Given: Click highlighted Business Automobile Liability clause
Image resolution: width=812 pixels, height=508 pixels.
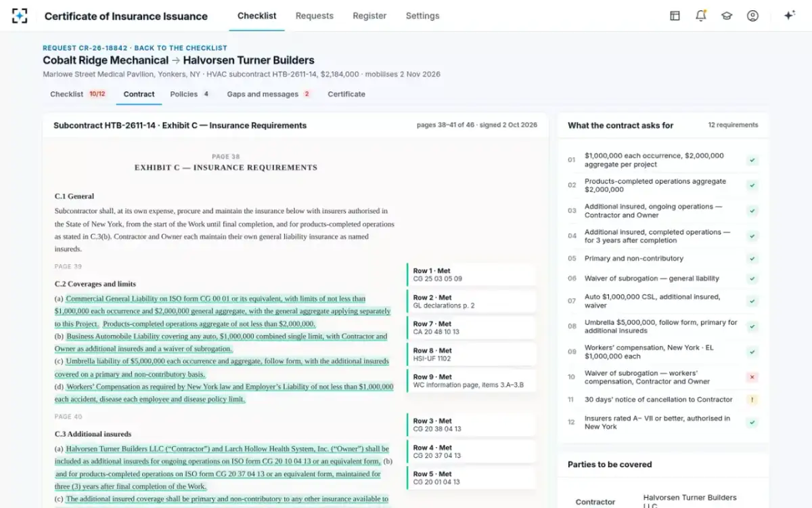Looking at the screenshot, I should click(221, 343).
